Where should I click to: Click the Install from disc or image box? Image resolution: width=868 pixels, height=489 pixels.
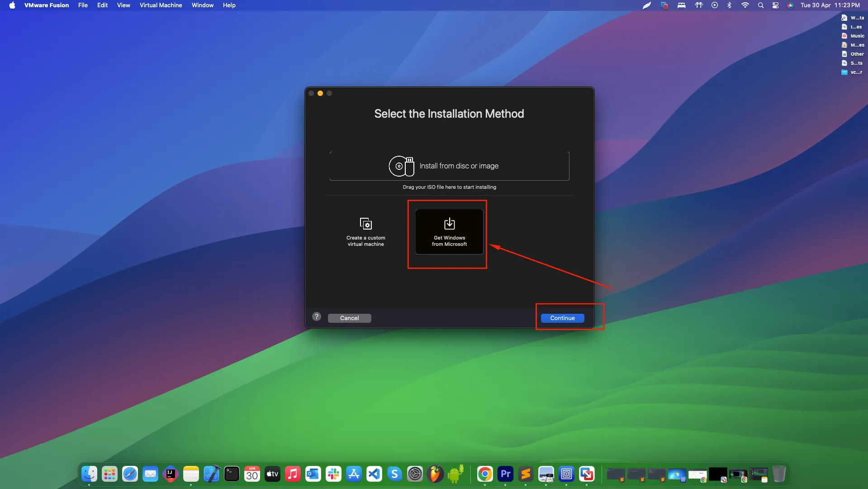coord(449,166)
